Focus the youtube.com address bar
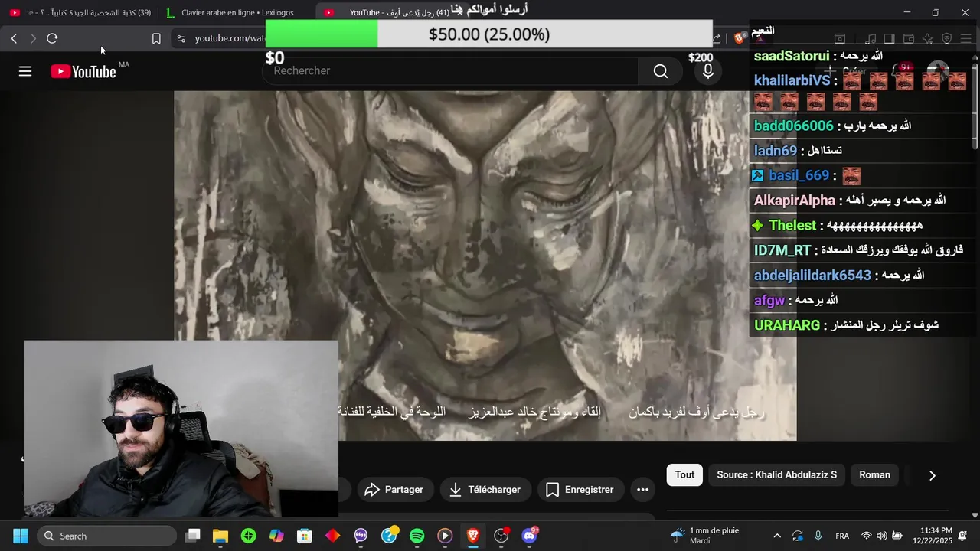The height and width of the screenshot is (551, 980). pos(230,38)
